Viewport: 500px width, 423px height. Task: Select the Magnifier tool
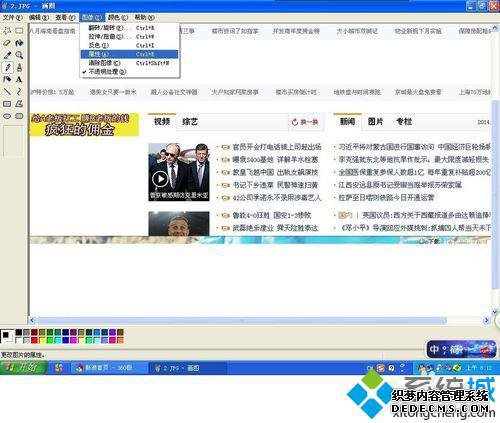coord(19,55)
